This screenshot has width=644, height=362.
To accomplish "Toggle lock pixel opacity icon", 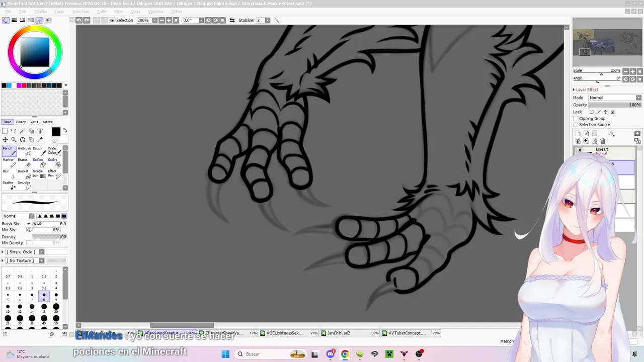I will click(591, 112).
